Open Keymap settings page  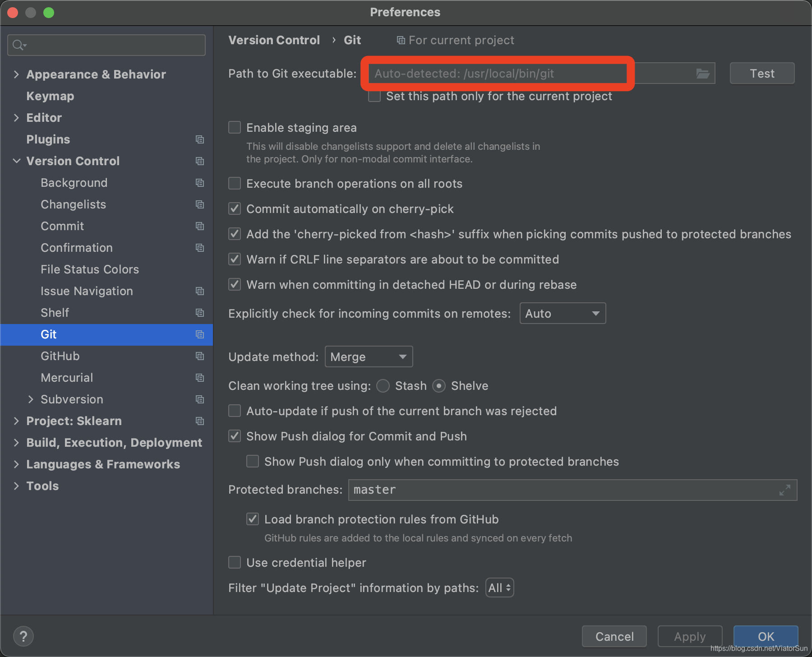click(51, 96)
